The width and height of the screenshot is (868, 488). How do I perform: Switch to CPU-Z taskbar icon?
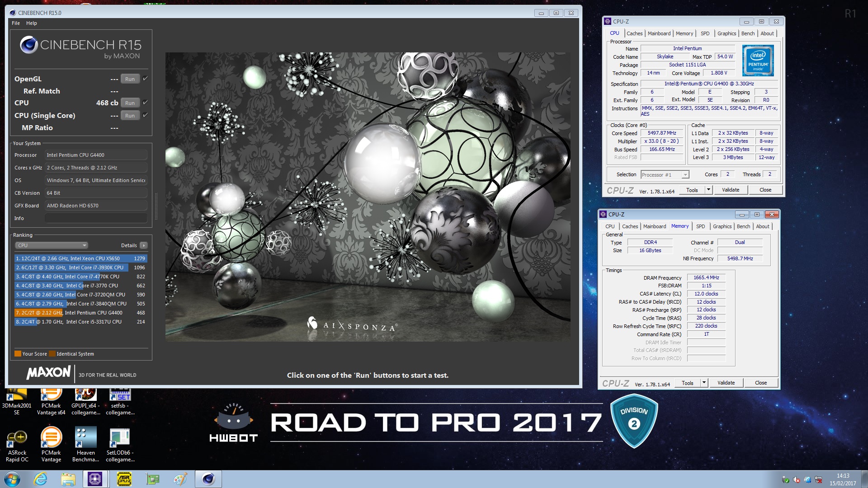tap(95, 479)
